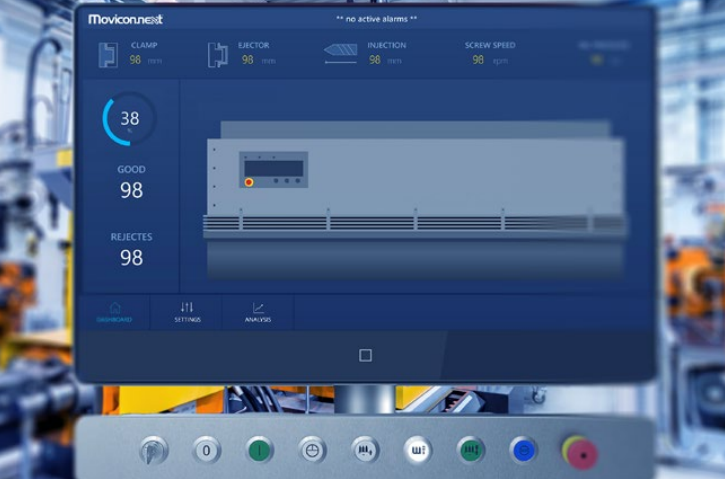Switch to the Settings tab
The width and height of the screenshot is (728, 479).
click(187, 312)
